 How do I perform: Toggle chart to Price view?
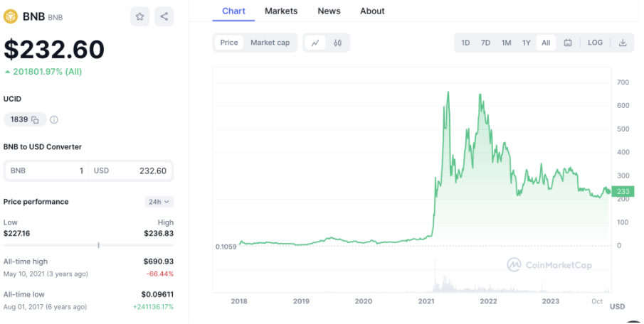228,43
